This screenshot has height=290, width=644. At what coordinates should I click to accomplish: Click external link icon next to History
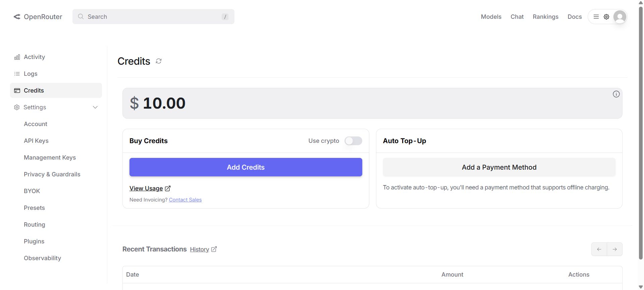click(x=214, y=249)
